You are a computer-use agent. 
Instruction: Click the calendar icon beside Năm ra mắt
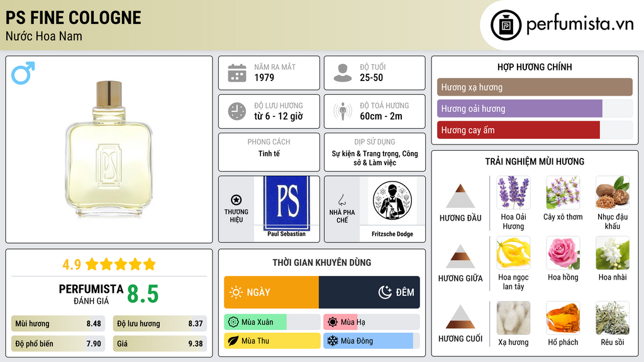coord(237,73)
